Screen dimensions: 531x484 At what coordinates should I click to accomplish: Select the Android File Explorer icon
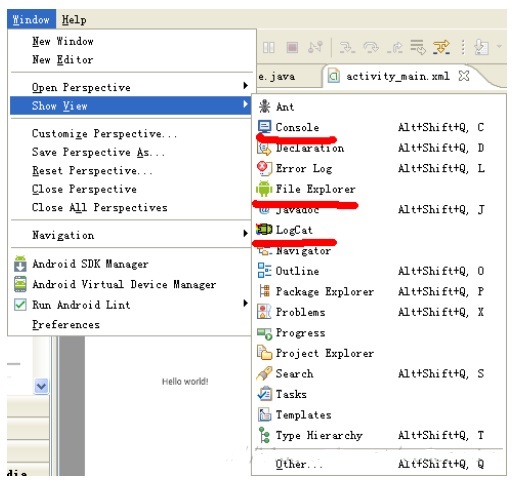click(264, 189)
